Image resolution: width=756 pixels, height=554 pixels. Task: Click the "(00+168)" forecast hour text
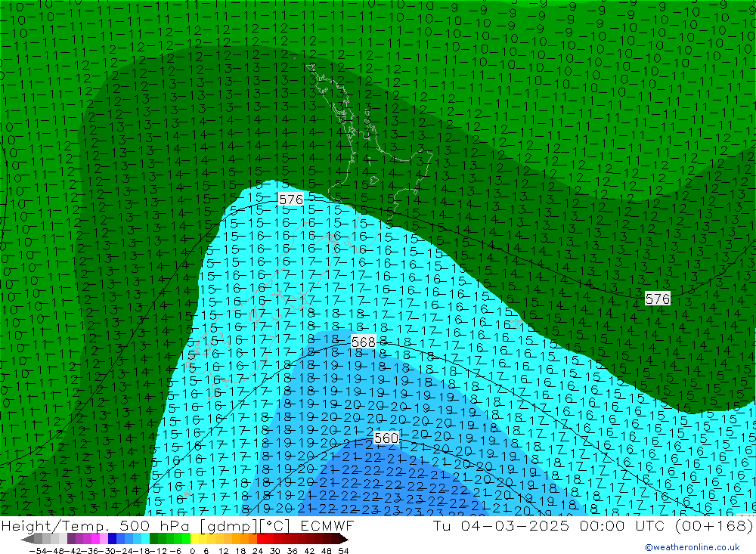714,525
